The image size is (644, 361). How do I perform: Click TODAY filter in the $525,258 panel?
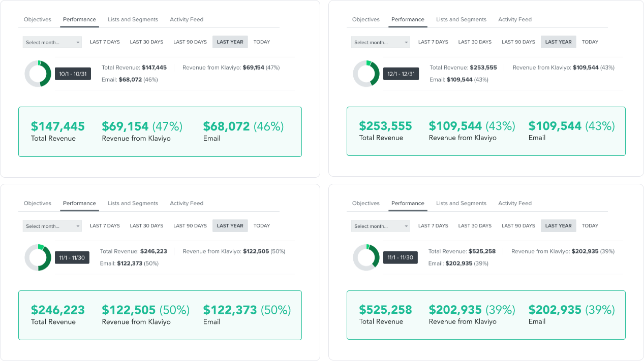590,226
